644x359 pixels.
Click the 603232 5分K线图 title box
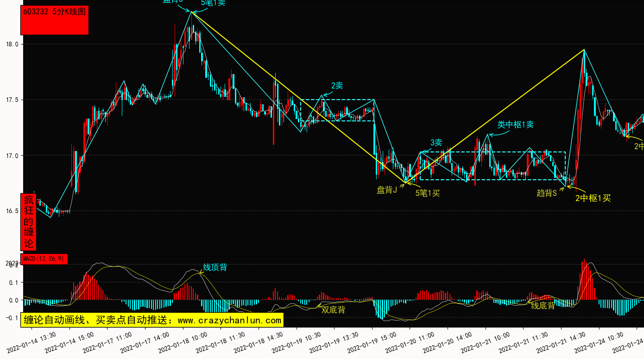(x=55, y=20)
